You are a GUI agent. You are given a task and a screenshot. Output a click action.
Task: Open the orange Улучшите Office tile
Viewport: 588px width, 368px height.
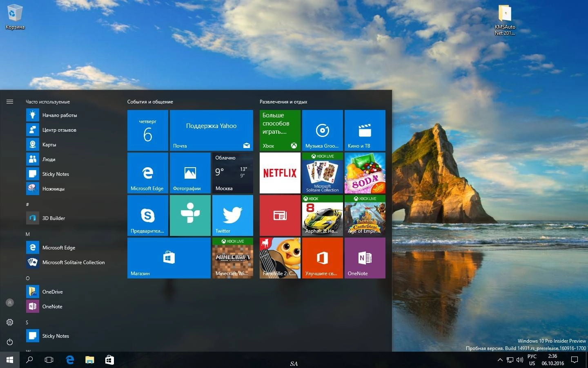click(323, 258)
